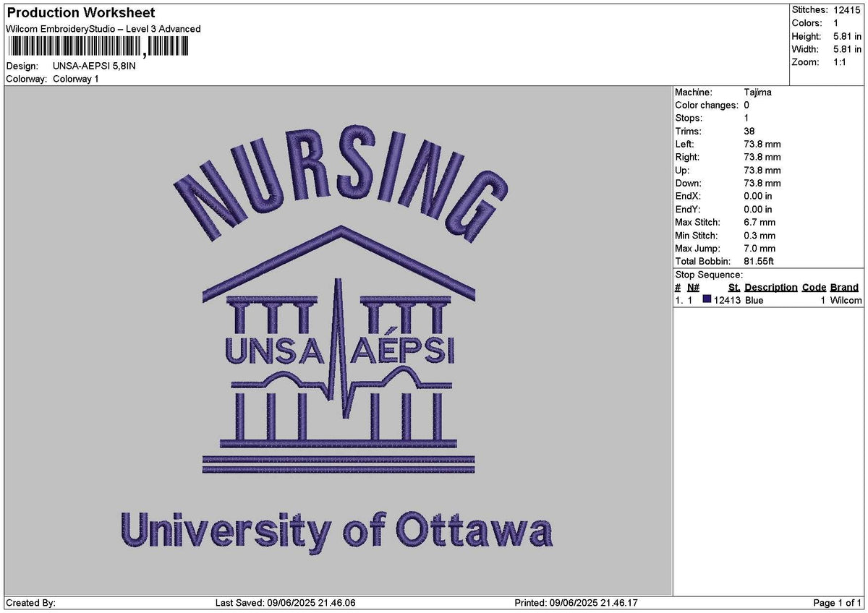This screenshot has width=868, height=613.
Task: Click the 'Color changes:' value 0
Action: click(746, 106)
